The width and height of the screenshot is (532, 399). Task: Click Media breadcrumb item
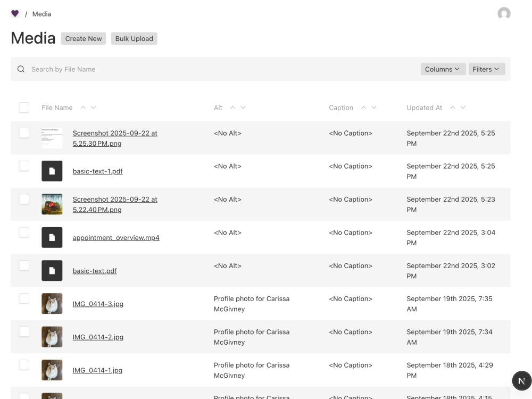point(41,14)
